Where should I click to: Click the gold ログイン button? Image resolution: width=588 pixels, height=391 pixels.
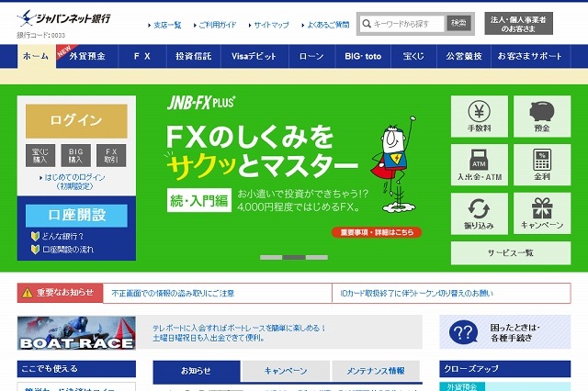(x=76, y=121)
